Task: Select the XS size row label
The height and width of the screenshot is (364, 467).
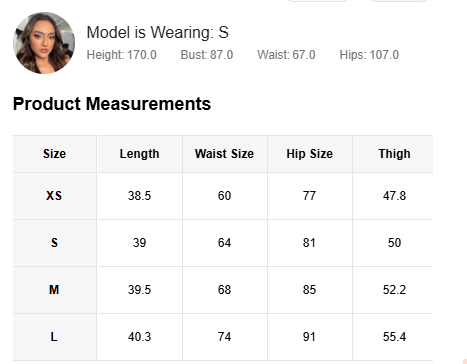Action: coord(54,196)
